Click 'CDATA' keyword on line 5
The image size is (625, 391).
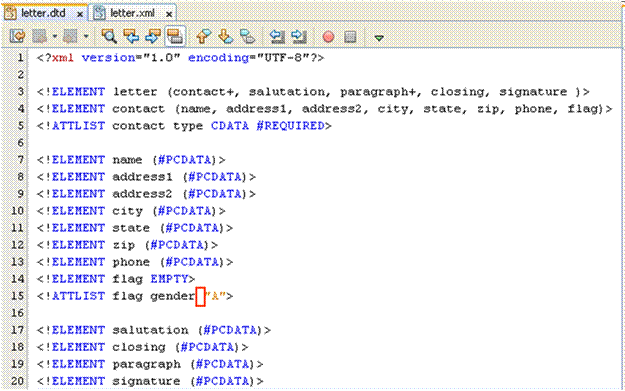(230, 126)
